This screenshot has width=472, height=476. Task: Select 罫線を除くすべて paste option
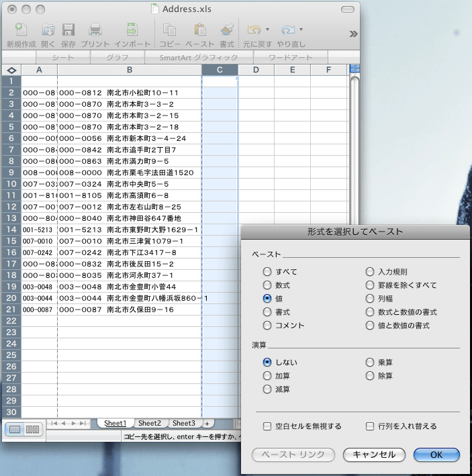[370, 285]
